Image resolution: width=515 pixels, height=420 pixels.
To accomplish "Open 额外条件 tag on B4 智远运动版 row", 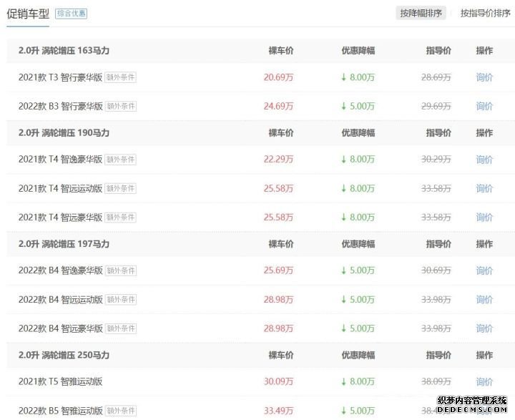I will (121, 299).
